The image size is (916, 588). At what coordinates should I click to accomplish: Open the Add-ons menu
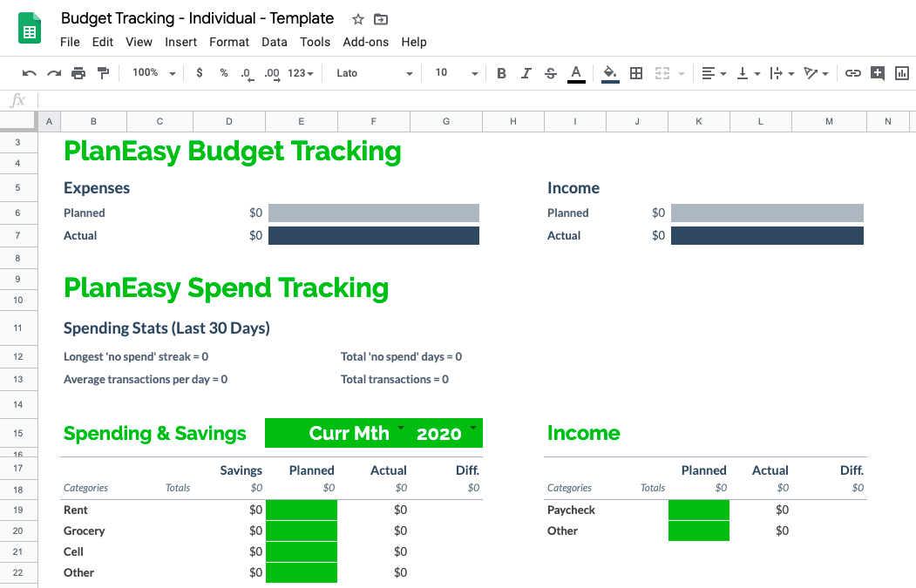[x=366, y=42]
